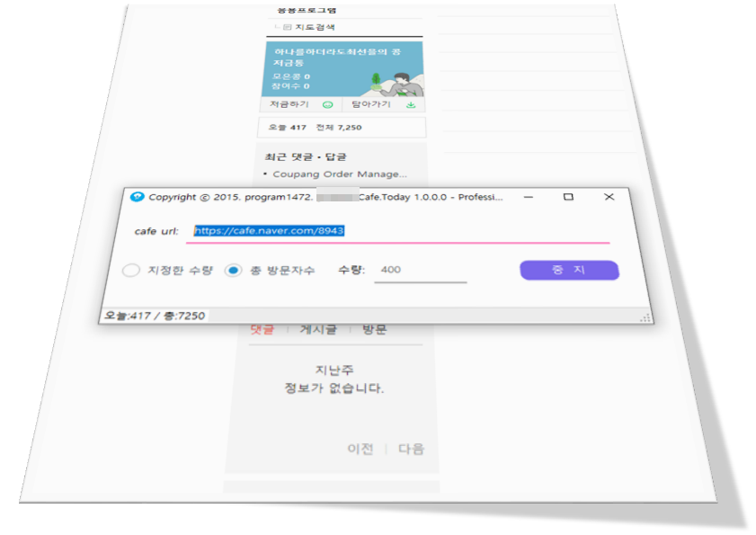756x535 pixels.
Task: Click the 다음 link
Action: [x=411, y=449]
